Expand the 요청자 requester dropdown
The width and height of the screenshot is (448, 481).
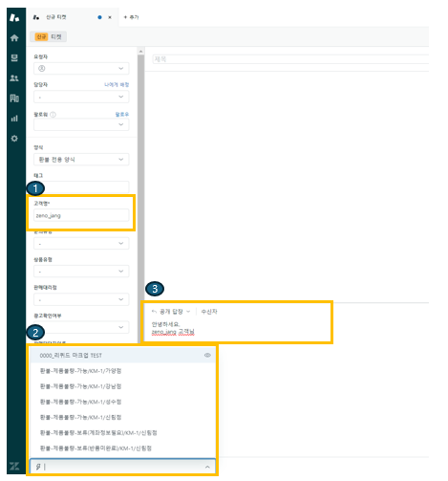(81, 68)
